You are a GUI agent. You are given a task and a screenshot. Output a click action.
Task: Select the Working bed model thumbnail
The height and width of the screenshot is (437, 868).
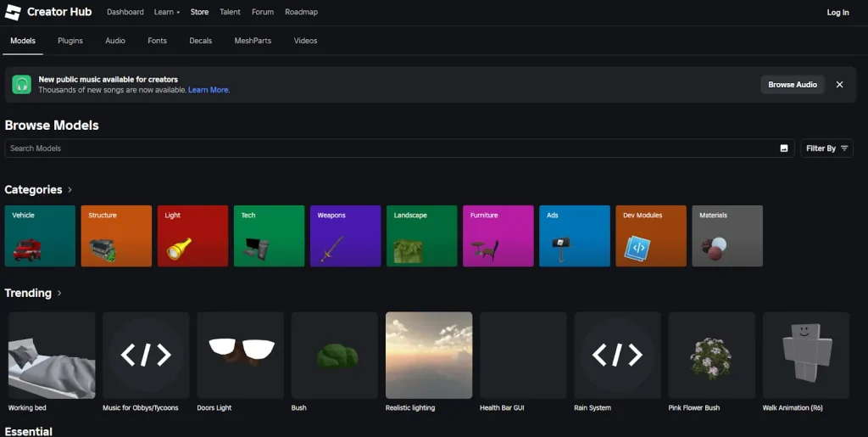[x=52, y=355]
